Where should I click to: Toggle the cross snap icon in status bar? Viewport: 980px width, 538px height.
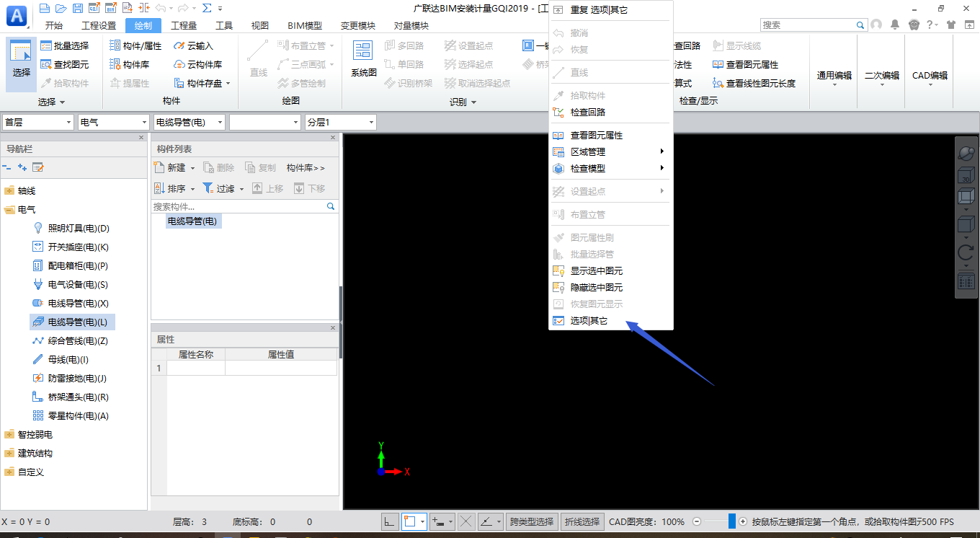(x=466, y=521)
